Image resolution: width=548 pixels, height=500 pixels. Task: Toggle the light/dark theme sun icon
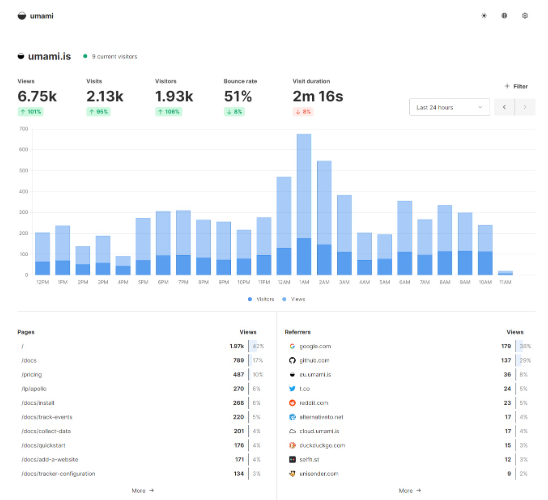tap(484, 16)
